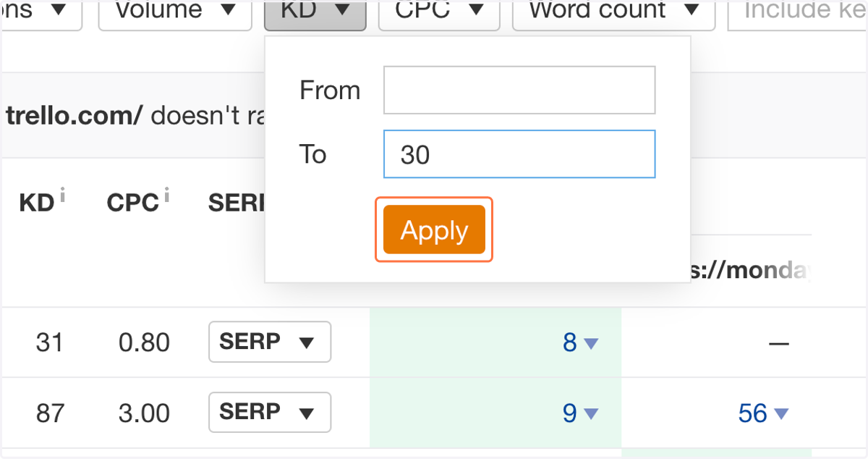Click the CPC column header
This screenshot has width=868, height=459.
(133, 203)
